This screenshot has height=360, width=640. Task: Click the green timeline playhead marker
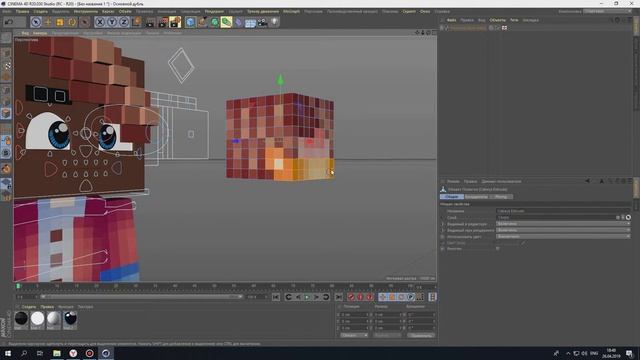tap(18, 287)
